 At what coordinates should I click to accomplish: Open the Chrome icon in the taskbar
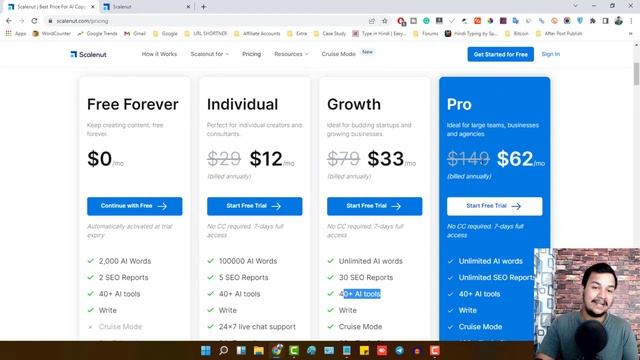point(277,351)
